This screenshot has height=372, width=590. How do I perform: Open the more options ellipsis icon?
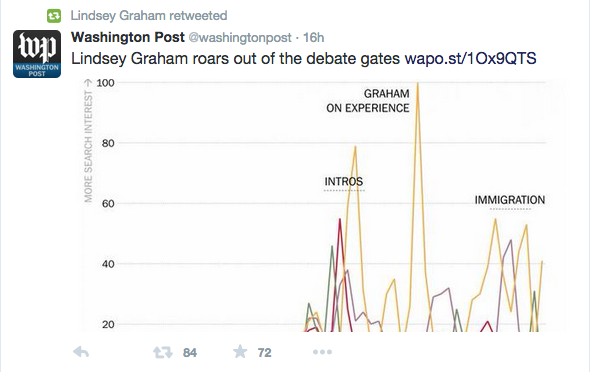coord(322,352)
